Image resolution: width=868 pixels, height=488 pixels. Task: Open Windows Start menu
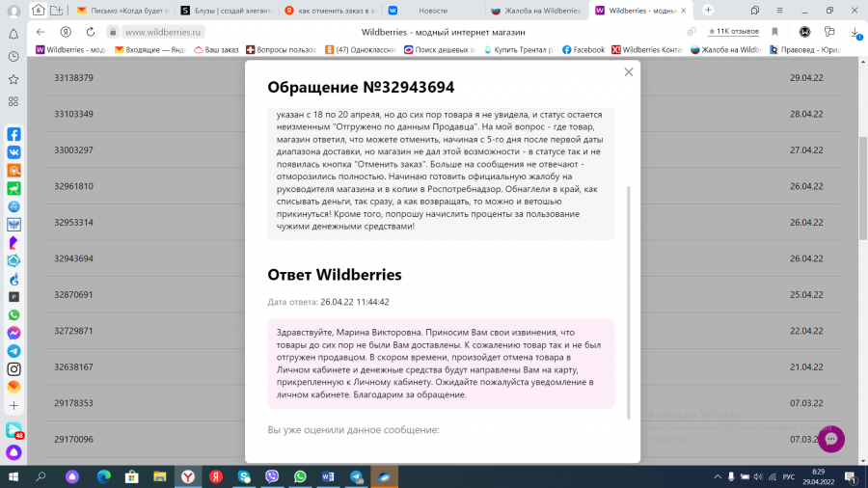(14, 476)
